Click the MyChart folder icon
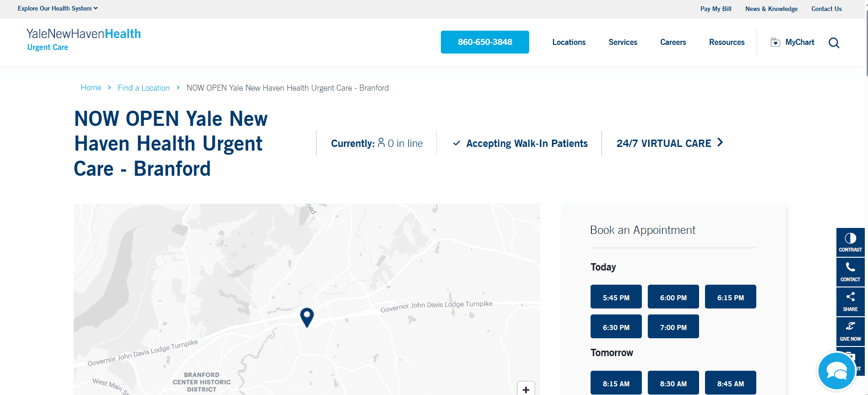868x395 pixels. coord(775,42)
